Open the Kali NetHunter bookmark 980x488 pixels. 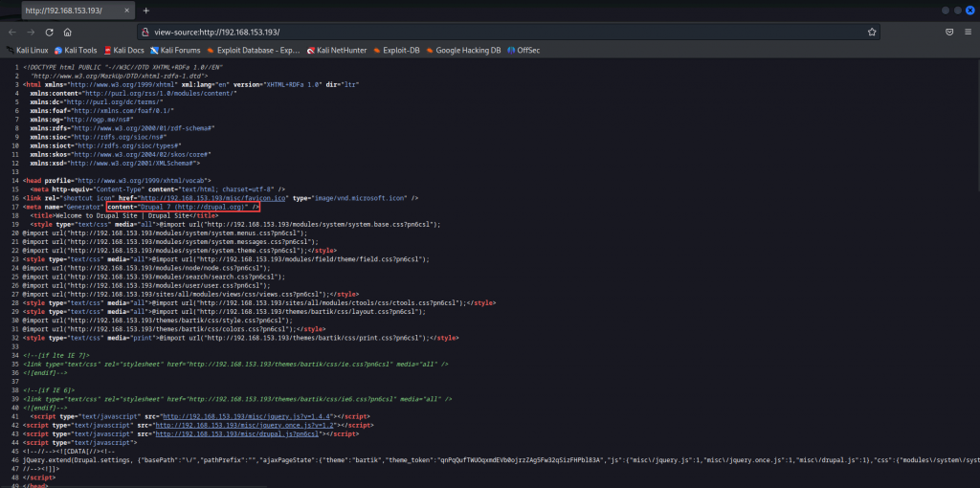[337, 50]
